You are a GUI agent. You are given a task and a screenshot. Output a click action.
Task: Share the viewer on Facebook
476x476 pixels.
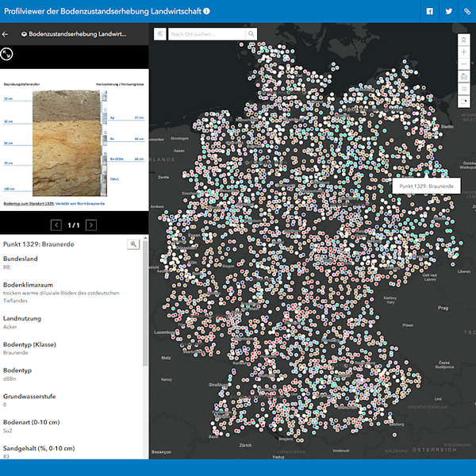click(430, 11)
